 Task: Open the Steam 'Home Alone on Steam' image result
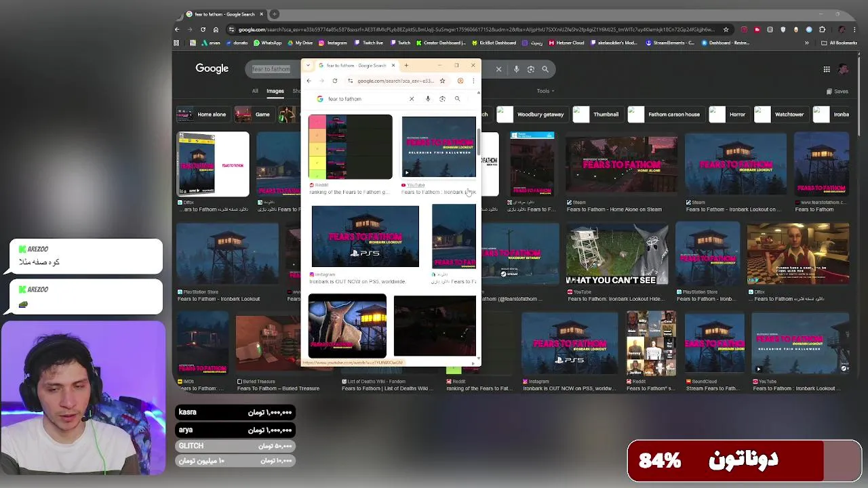621,163
